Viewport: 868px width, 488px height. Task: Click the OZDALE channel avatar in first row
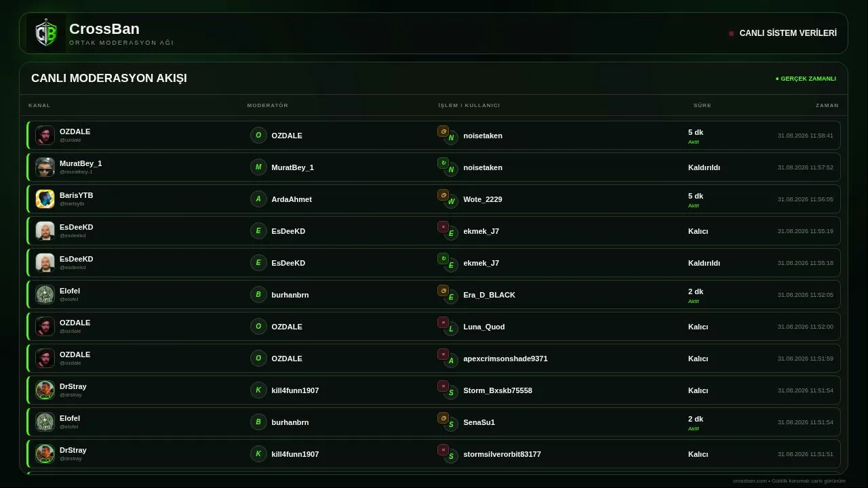point(45,135)
